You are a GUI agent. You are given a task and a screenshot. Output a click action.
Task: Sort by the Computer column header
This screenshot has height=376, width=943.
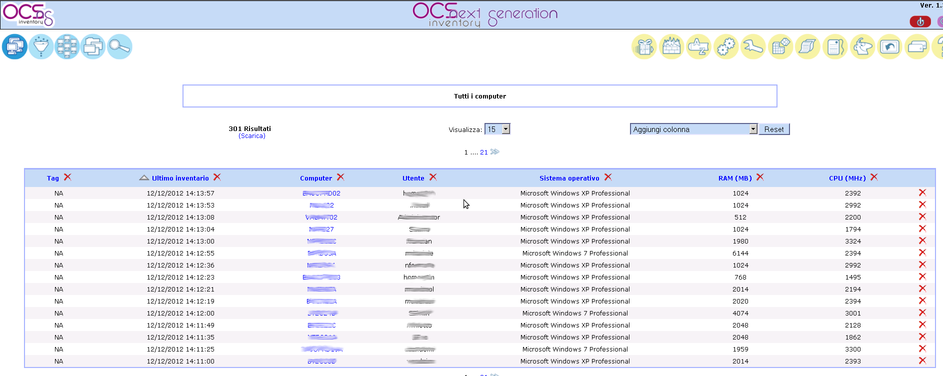(x=316, y=178)
